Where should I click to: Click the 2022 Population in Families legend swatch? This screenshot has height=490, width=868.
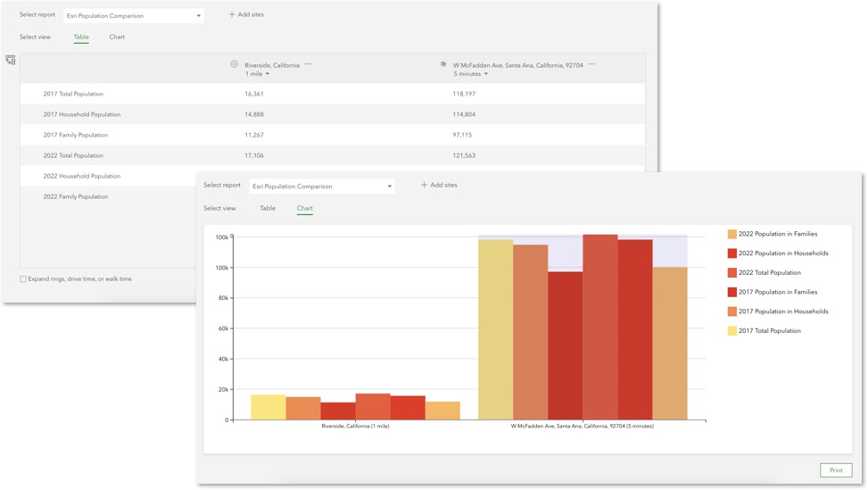[732, 234]
